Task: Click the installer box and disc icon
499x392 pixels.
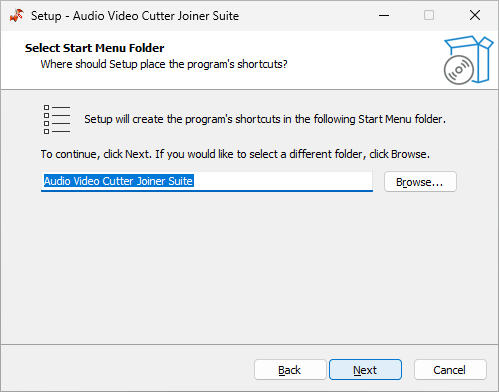Action: 468,60
